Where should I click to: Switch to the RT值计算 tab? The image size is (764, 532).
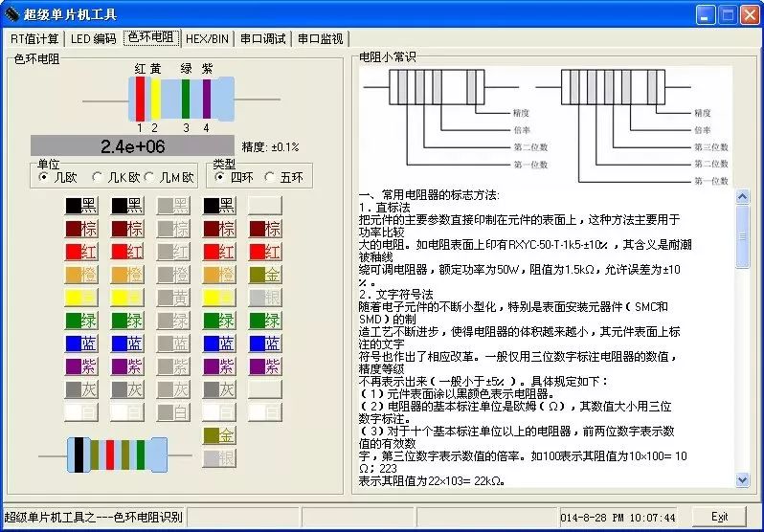click(34, 38)
